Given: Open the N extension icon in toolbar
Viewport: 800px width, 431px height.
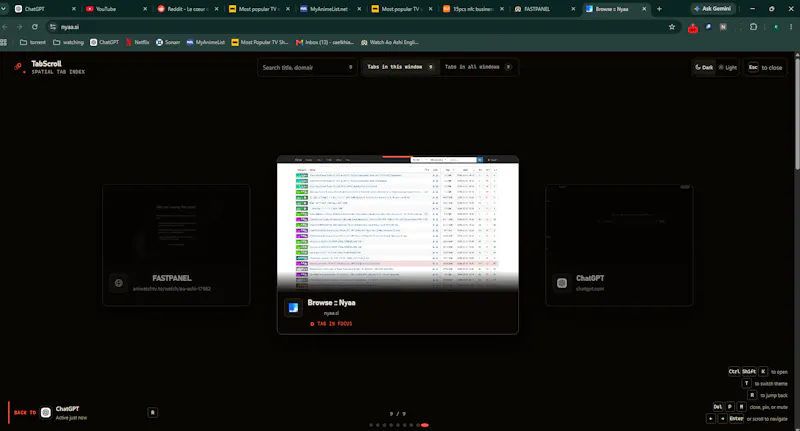Looking at the screenshot, I should 723,27.
